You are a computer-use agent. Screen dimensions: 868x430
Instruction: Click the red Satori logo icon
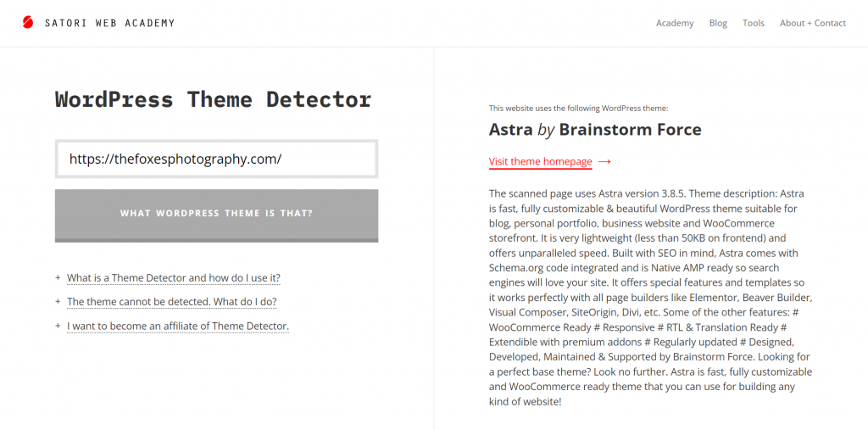click(28, 23)
